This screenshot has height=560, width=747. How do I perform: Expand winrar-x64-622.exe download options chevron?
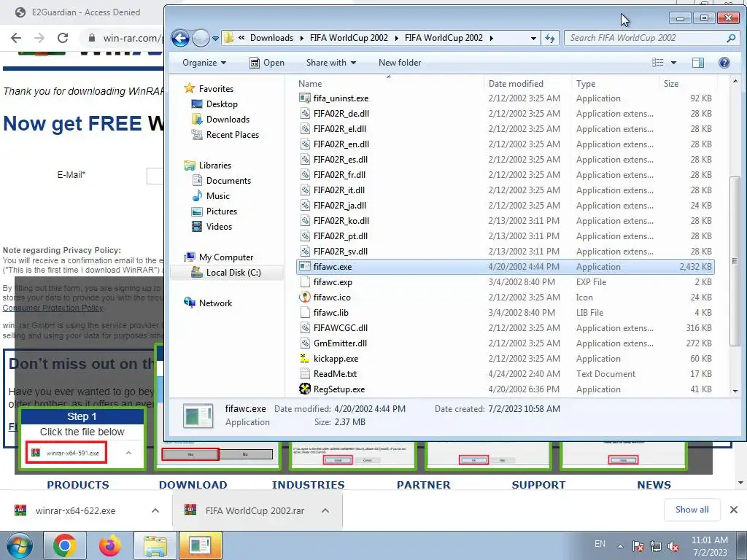[155, 510]
